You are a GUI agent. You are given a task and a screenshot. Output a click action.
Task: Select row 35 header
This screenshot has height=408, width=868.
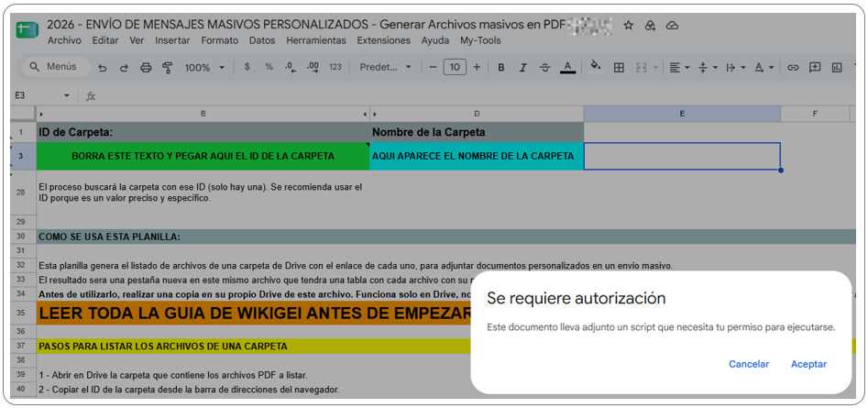point(20,313)
